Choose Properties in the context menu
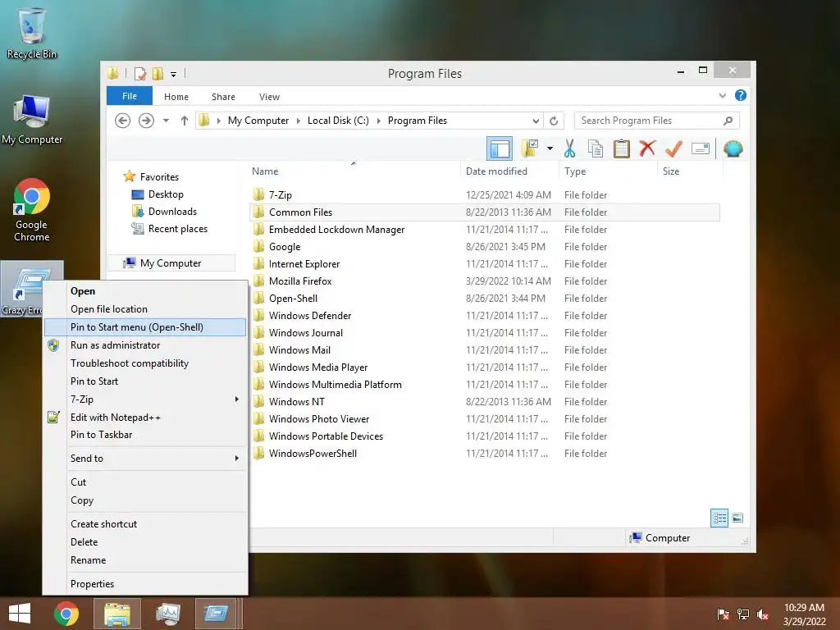 [x=145, y=584]
